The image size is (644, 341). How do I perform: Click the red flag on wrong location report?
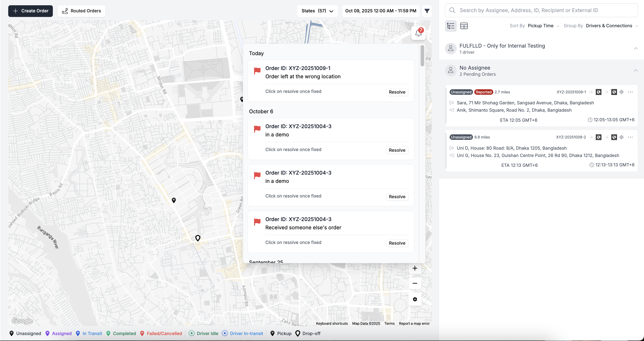tap(257, 71)
